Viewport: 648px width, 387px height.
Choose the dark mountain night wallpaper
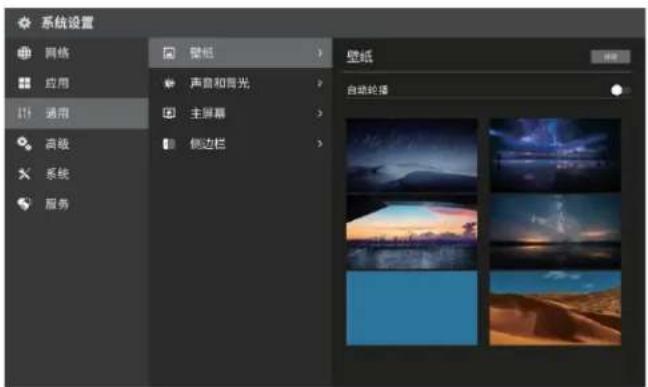[412, 155]
